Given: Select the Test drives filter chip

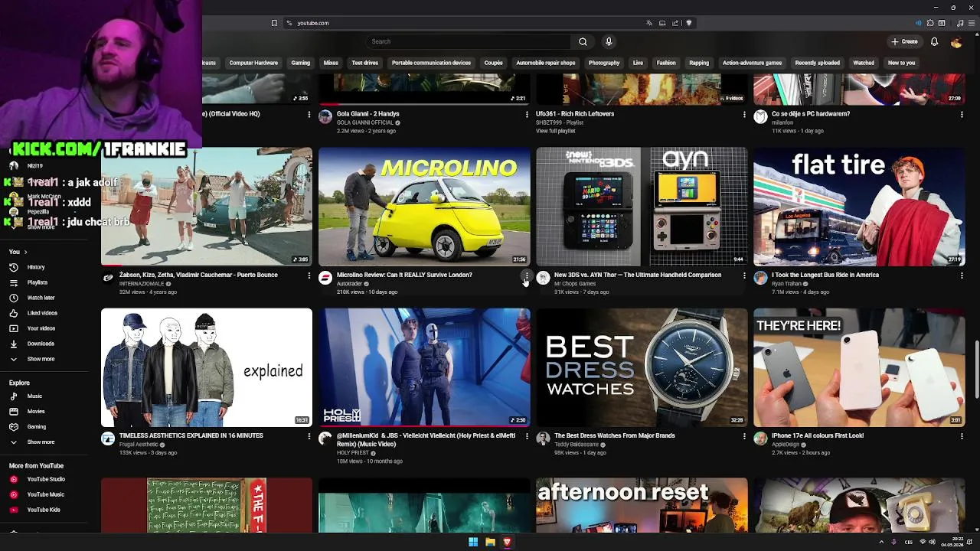Looking at the screenshot, I should click(364, 63).
